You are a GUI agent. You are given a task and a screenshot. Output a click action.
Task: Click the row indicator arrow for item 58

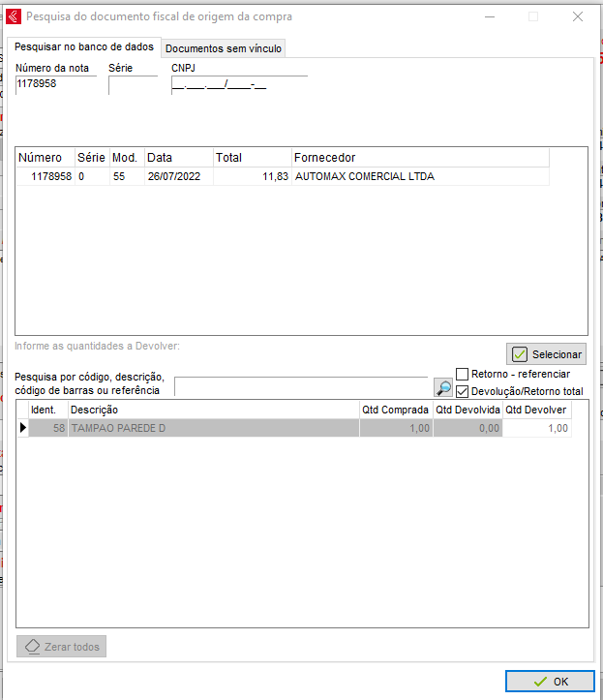(x=22, y=428)
